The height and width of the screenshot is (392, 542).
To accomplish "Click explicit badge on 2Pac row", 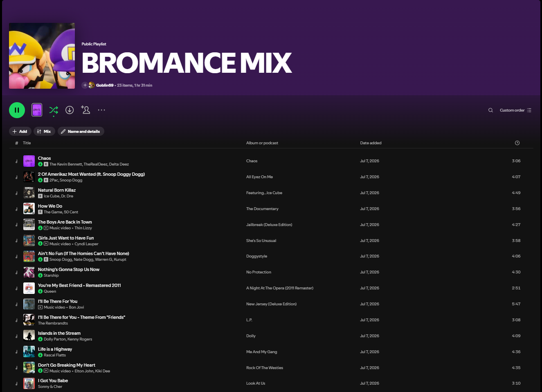I will 46,180.
